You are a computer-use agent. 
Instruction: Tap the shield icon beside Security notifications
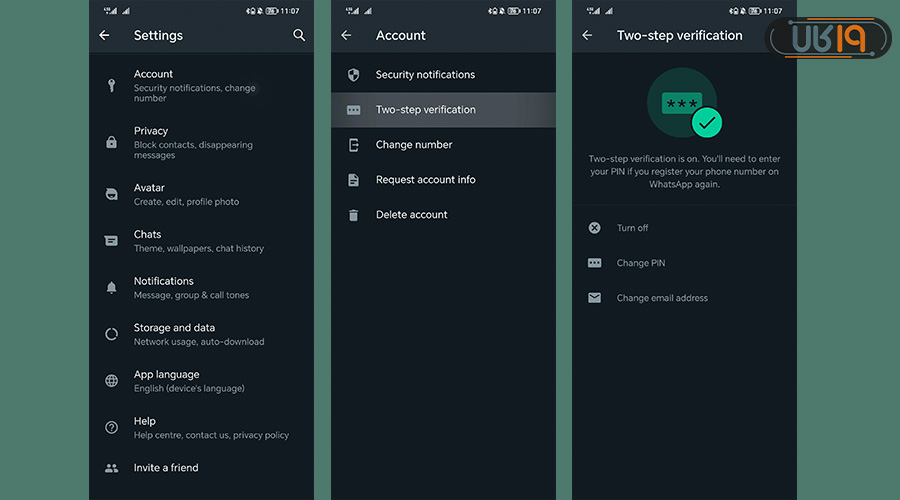pyautogui.click(x=353, y=75)
